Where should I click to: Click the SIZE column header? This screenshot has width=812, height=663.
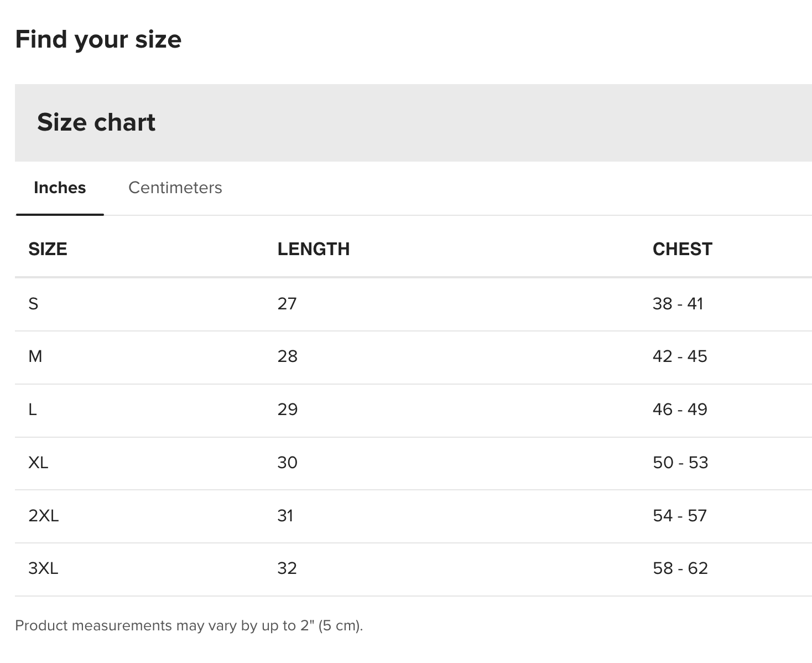(48, 249)
